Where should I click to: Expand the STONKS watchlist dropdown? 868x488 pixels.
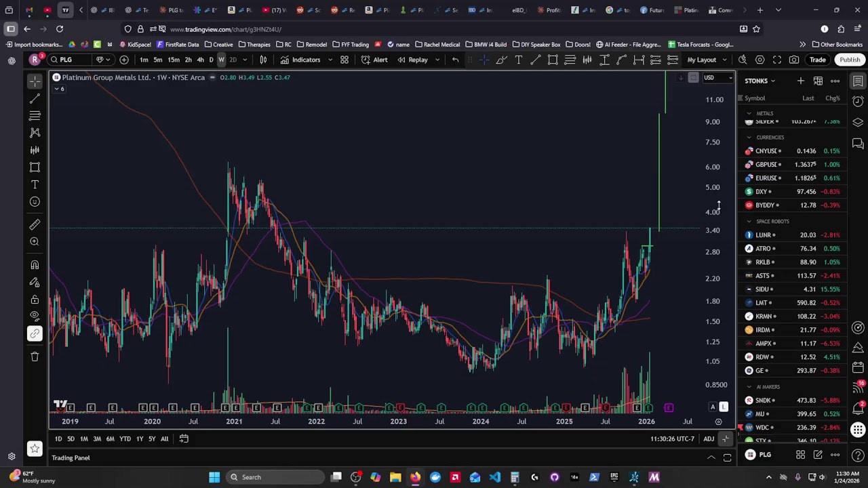[x=759, y=81]
